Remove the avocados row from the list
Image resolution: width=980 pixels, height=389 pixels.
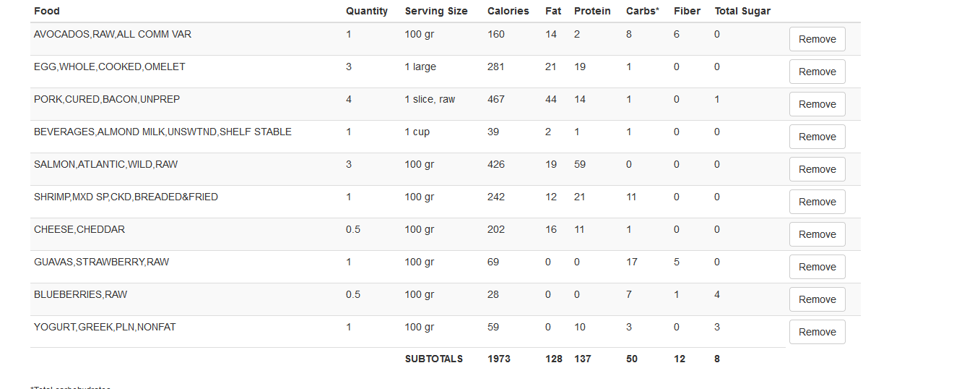tap(817, 39)
